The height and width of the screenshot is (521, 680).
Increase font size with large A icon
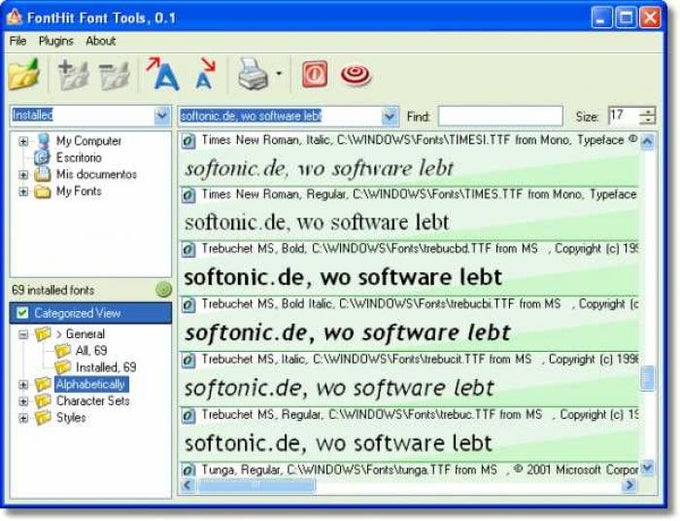click(163, 74)
